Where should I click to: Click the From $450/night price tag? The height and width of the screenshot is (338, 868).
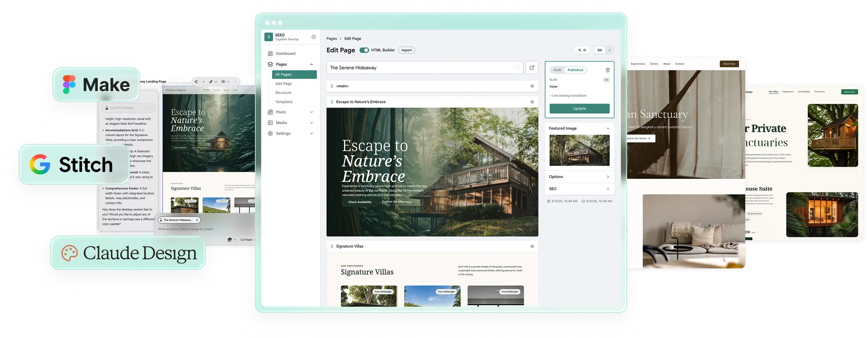click(x=383, y=292)
